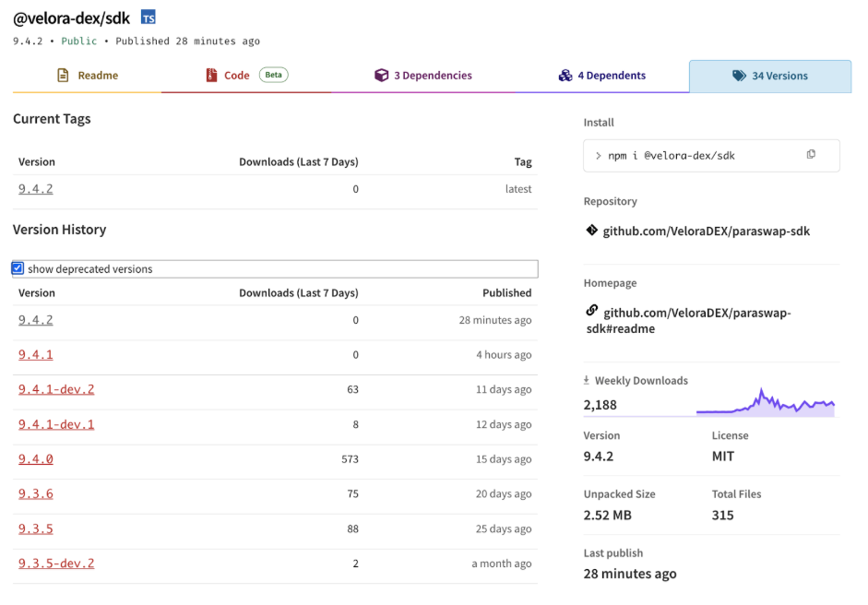Click the git repository diamond icon

coord(592,231)
